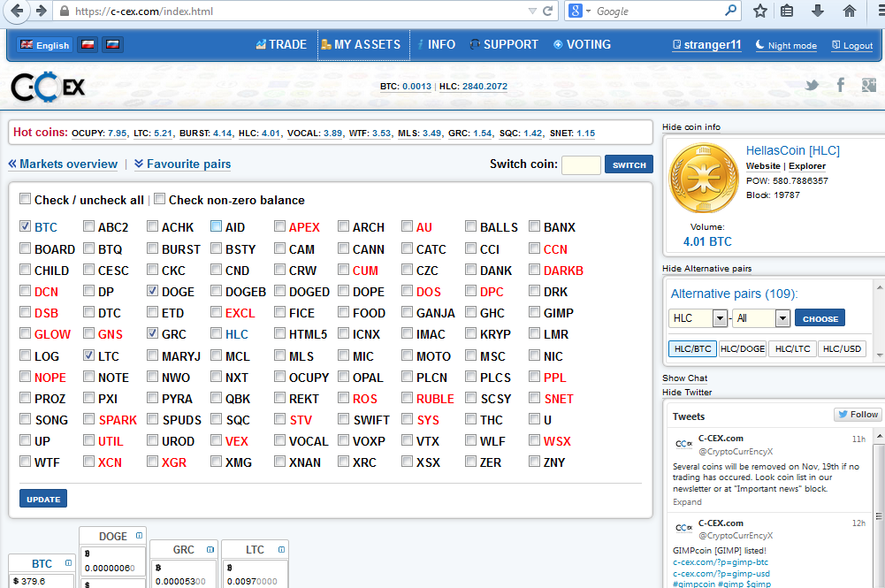This screenshot has width=885, height=588.
Task: Go back with the browser back arrow
Action: point(17,11)
